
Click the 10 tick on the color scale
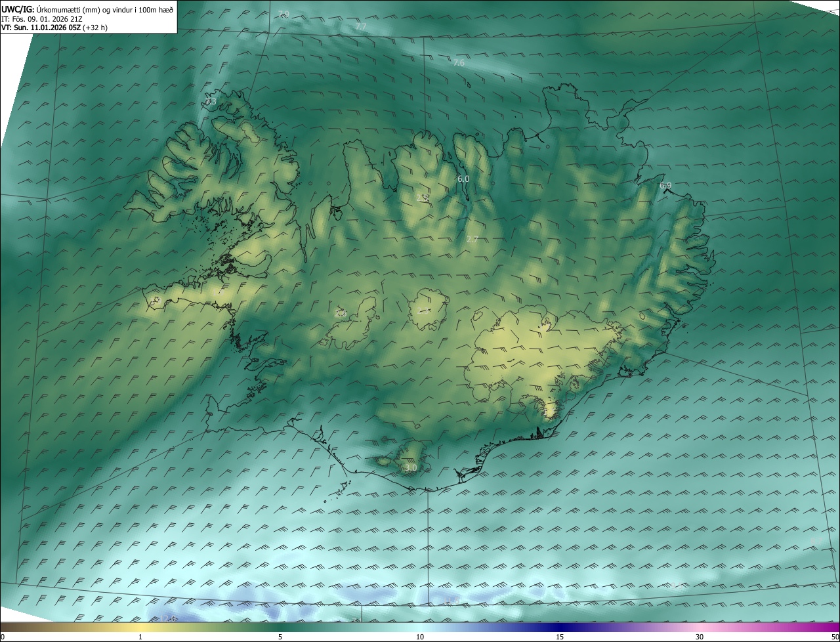click(420, 637)
